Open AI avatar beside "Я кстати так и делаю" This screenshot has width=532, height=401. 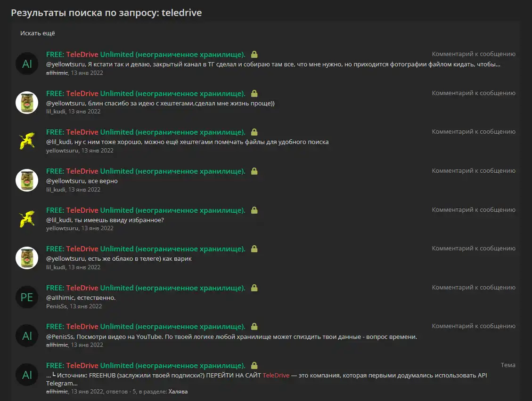(27, 64)
